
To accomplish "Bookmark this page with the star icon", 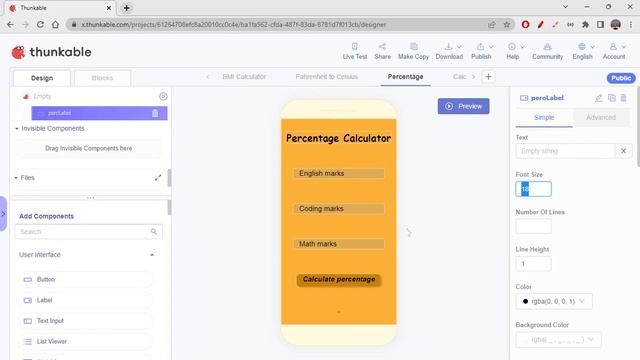I will tap(507, 24).
